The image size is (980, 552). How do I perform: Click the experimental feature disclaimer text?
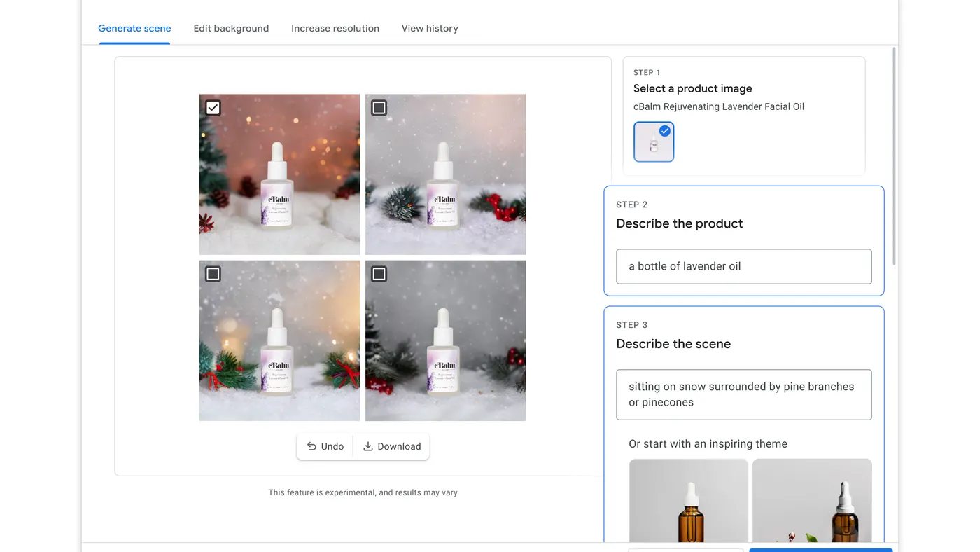pyautogui.click(x=363, y=492)
